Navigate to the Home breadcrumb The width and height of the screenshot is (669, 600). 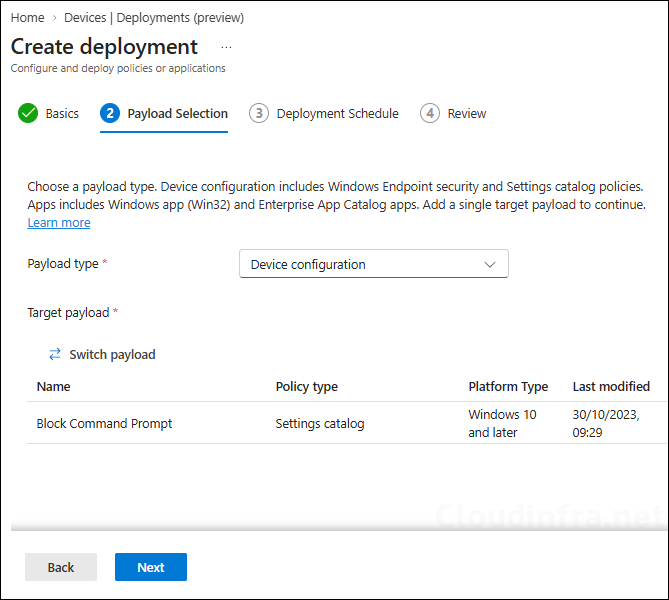coord(27,18)
